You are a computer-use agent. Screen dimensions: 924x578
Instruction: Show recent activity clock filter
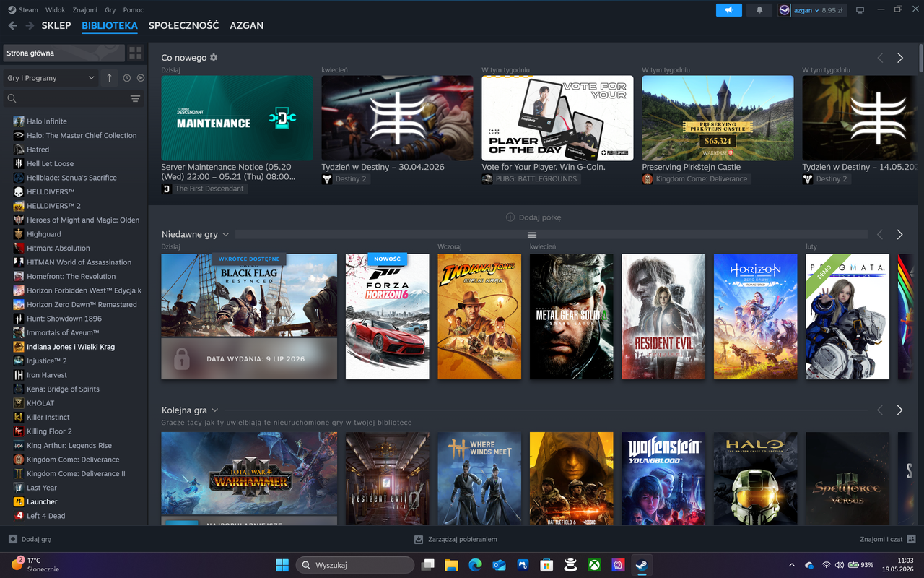[127, 78]
